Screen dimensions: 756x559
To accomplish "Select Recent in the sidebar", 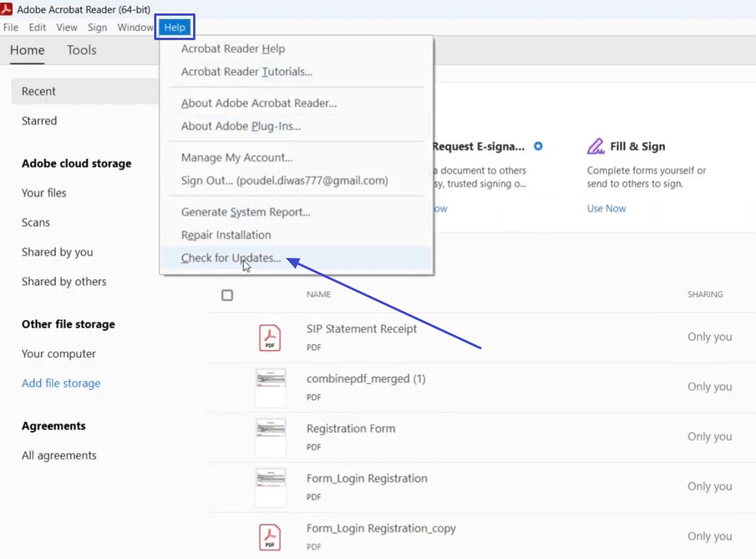I will click(x=85, y=91).
